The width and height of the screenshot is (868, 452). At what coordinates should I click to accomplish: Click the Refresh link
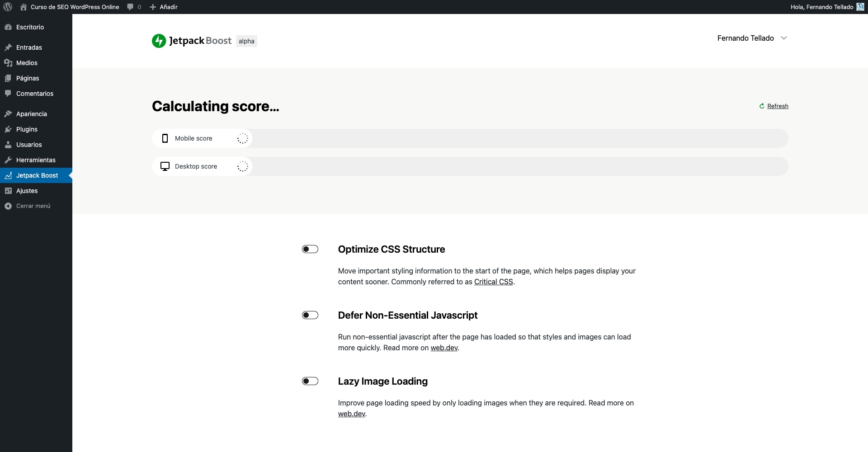click(x=778, y=106)
